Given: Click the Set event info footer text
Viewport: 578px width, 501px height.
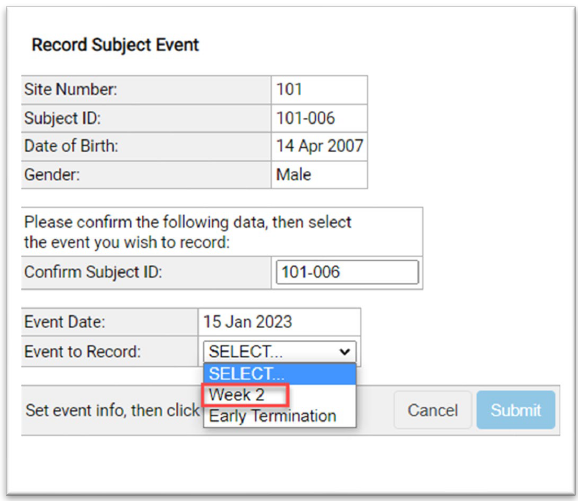Looking at the screenshot, I should coord(112,410).
